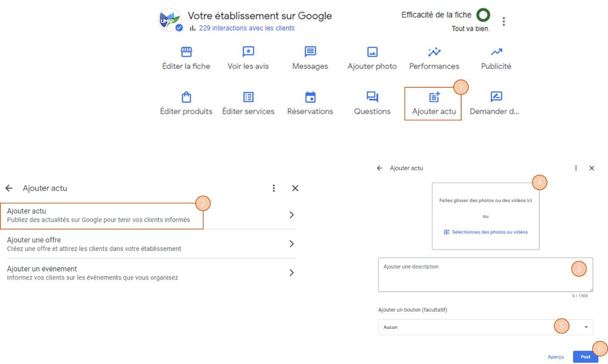Open 229 interactions avec les clients link

pos(247,28)
